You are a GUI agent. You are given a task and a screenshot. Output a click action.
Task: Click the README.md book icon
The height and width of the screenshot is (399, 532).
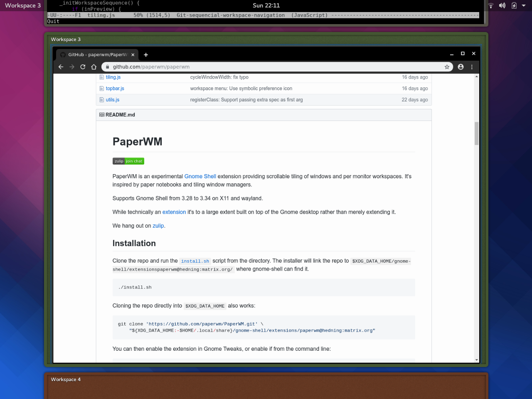(x=102, y=115)
